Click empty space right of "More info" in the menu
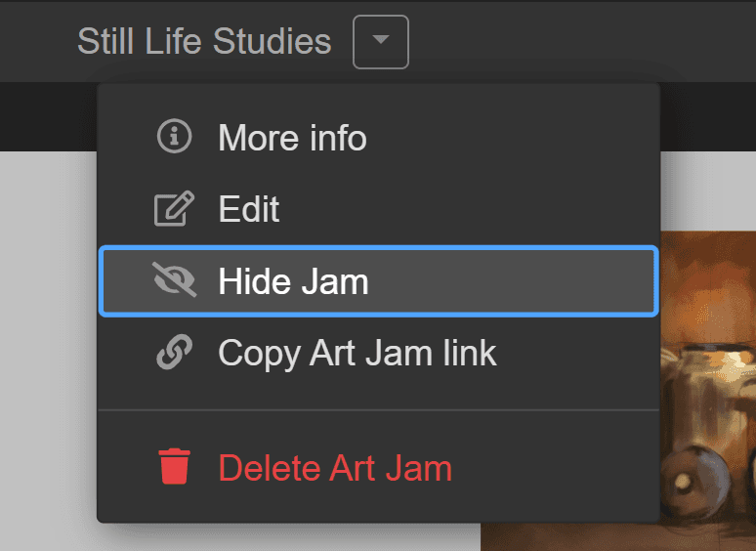Image resolution: width=756 pixels, height=551 pixels. click(508, 138)
